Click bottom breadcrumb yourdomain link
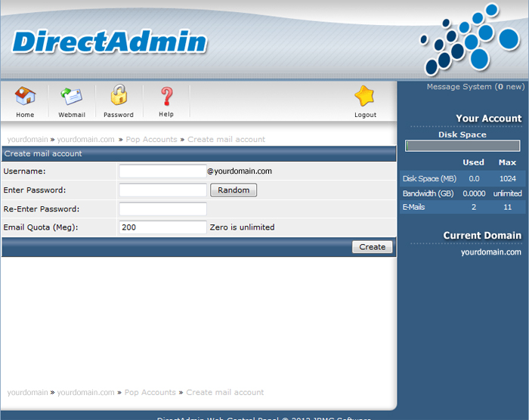 [x=28, y=392]
